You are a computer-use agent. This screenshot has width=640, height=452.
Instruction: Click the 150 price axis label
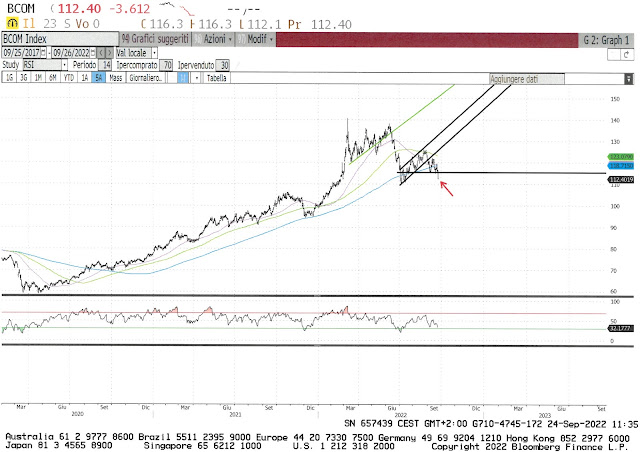[x=615, y=99]
